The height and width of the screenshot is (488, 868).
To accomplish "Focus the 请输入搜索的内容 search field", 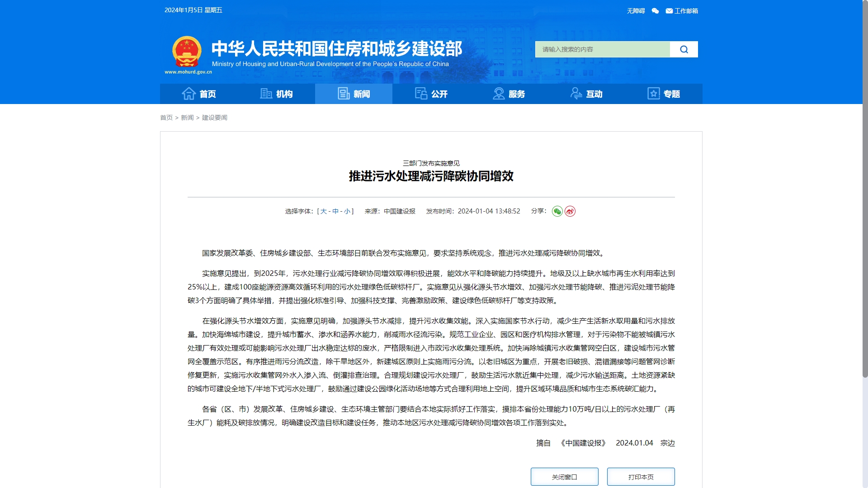I will coord(603,49).
